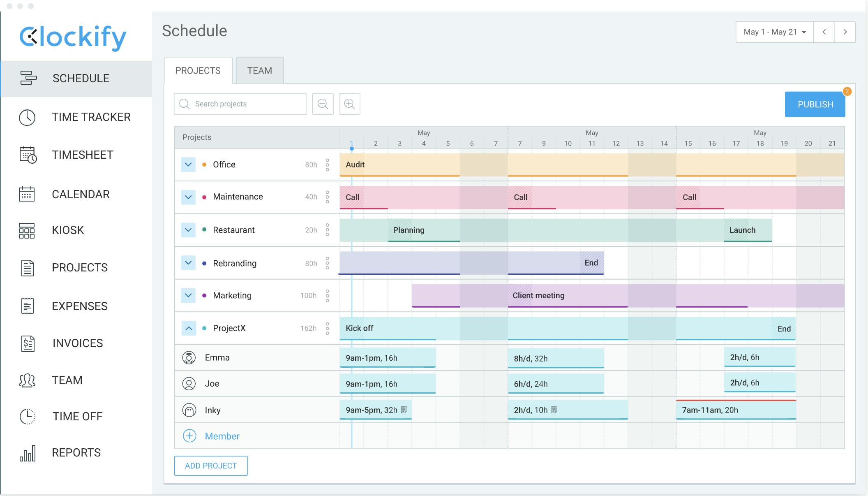Open the note icon on Inky's 32h assignment
This screenshot has width=868, height=496.
(404, 410)
